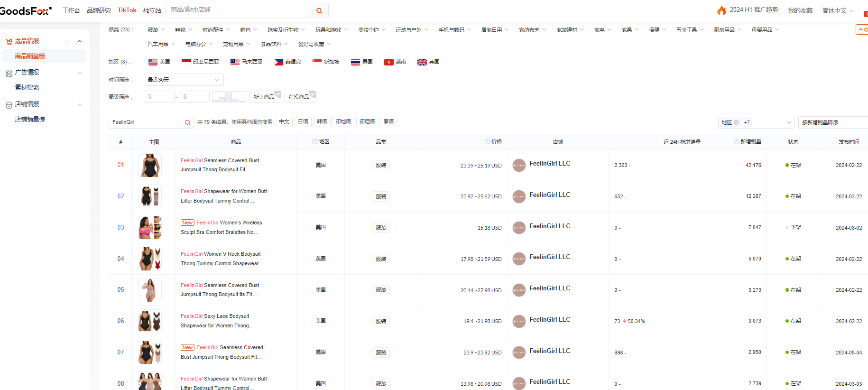The height and width of the screenshot is (390, 868).
Task: Click the shopping cart icon for 选品情报
Action: (x=9, y=42)
